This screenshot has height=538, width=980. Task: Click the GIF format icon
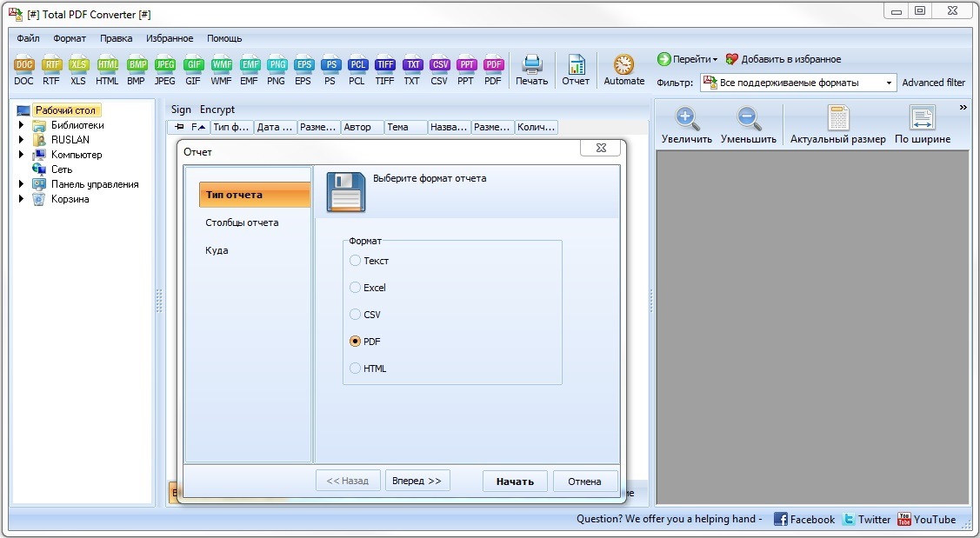click(193, 70)
